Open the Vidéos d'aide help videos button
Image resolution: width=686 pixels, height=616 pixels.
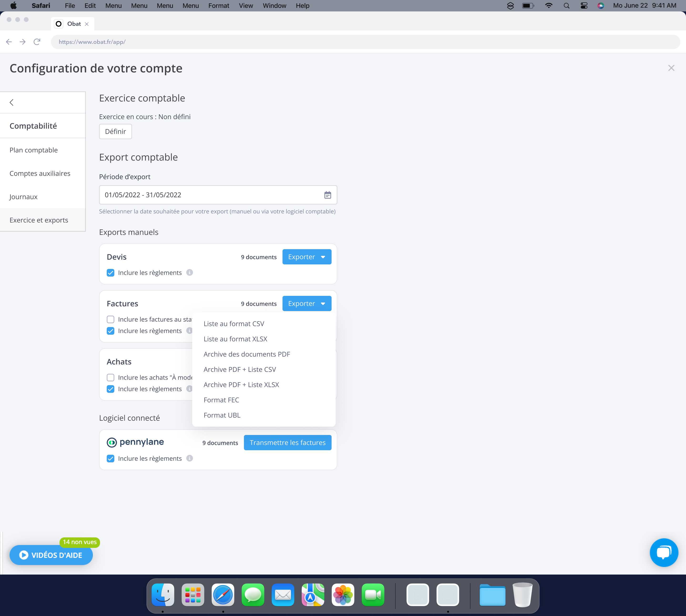[51, 555]
